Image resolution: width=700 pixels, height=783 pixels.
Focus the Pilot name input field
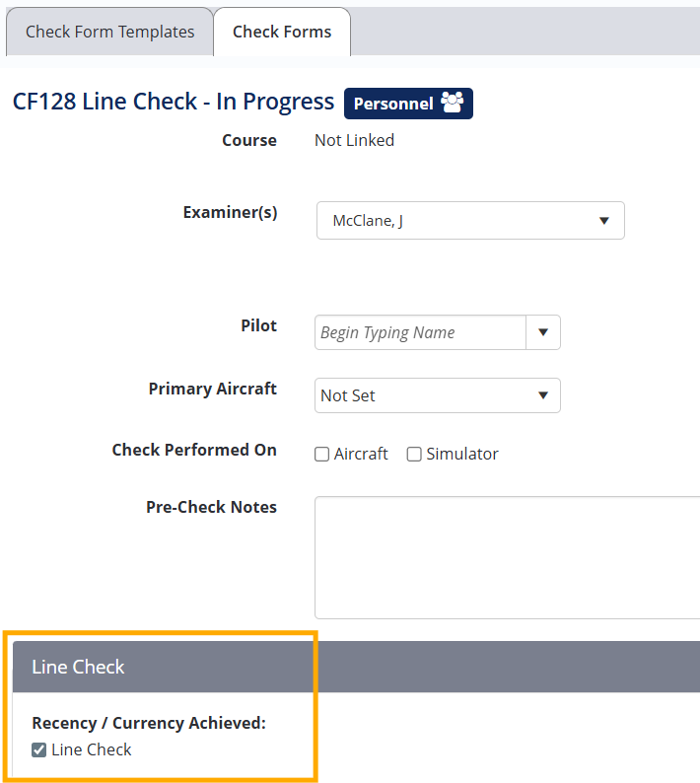pyautogui.click(x=420, y=333)
